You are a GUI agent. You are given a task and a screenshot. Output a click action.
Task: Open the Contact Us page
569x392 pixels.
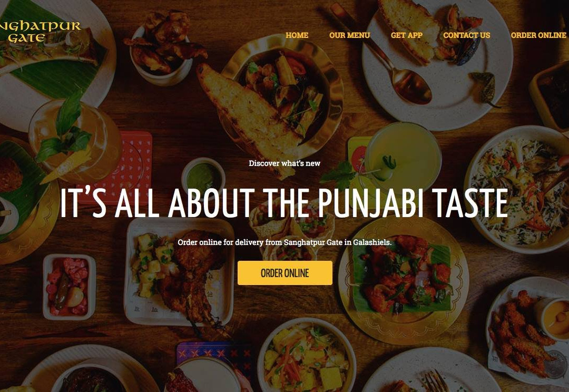[x=466, y=35]
